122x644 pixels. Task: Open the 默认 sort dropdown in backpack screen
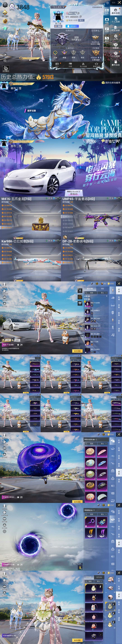99,581
